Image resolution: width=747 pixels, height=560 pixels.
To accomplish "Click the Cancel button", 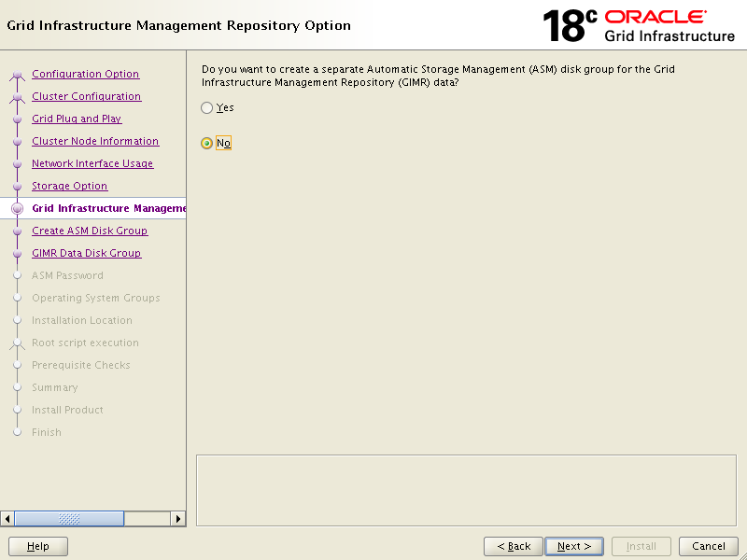I will (709, 546).
